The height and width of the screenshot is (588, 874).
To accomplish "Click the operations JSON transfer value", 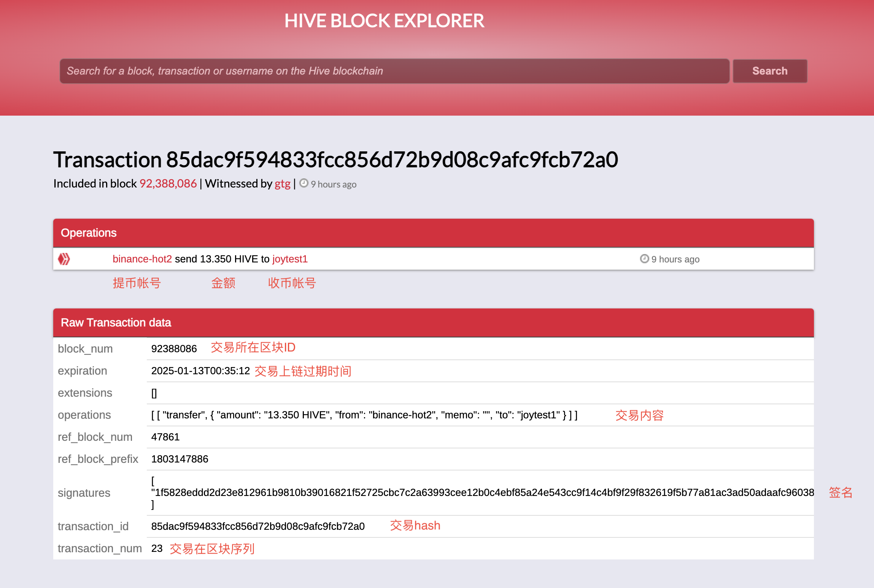I will [364, 415].
